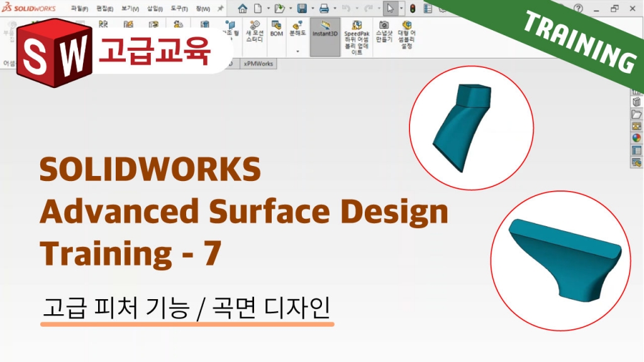
Task: Click the Undo arrow icon
Action: (x=347, y=8)
